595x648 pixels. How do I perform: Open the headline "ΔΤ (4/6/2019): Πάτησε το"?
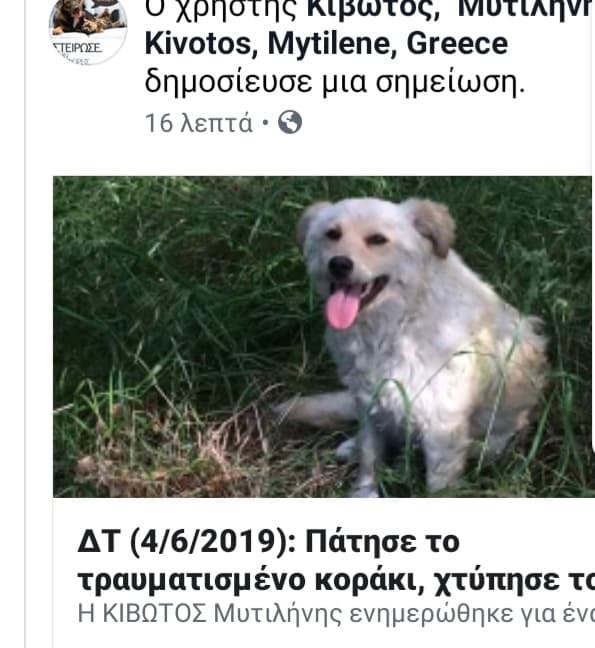click(268, 542)
